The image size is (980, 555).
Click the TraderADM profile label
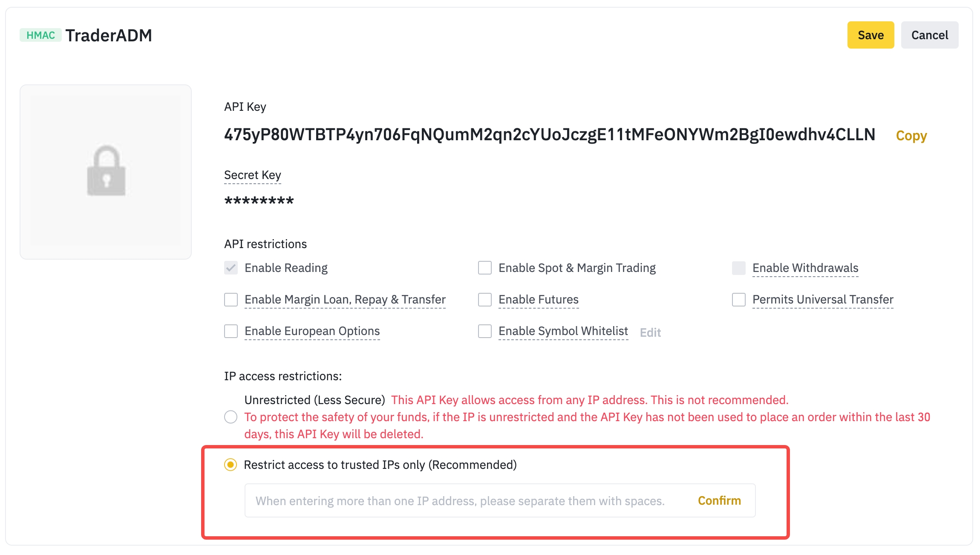[x=110, y=35]
